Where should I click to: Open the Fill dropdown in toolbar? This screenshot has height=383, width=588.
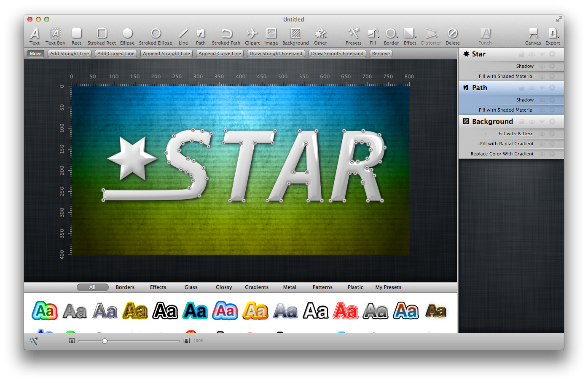(x=373, y=34)
